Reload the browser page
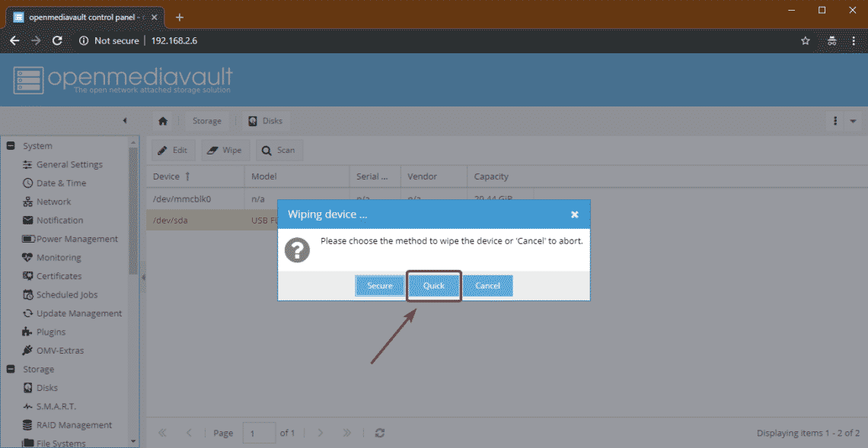Image resolution: width=868 pixels, height=448 pixels. point(57,40)
